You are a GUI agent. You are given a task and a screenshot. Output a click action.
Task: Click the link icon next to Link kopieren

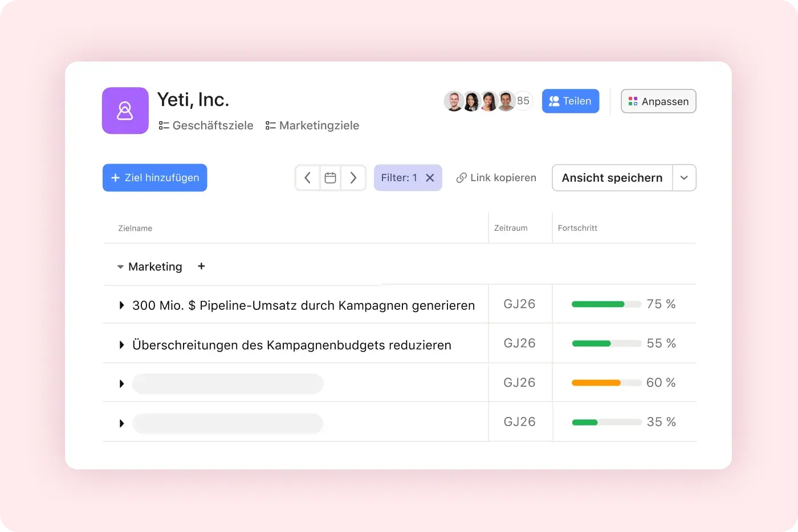pos(461,177)
